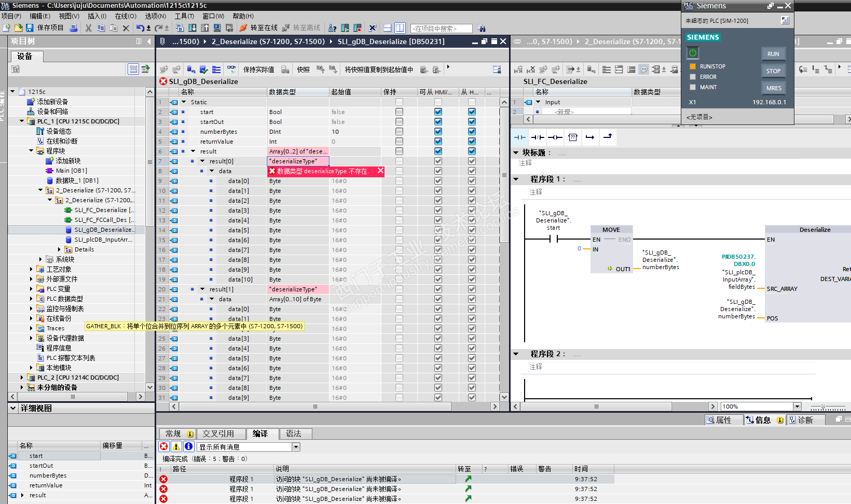This screenshot has height=504, width=851.
Task: Expand the 工艺对象 folder
Action: click(31, 269)
